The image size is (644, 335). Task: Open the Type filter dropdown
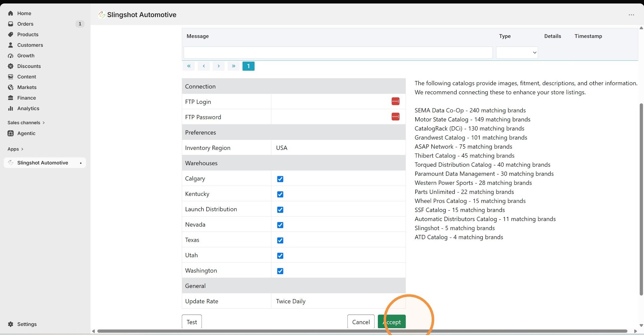tap(517, 52)
